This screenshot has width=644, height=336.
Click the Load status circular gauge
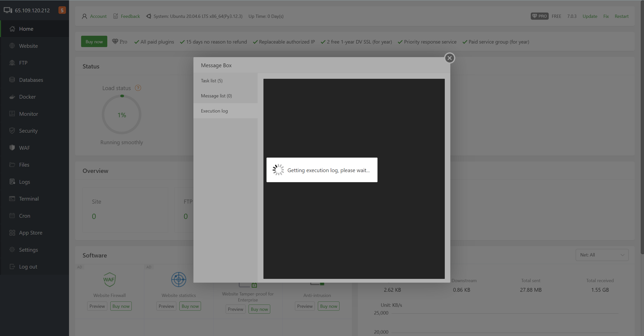(122, 115)
